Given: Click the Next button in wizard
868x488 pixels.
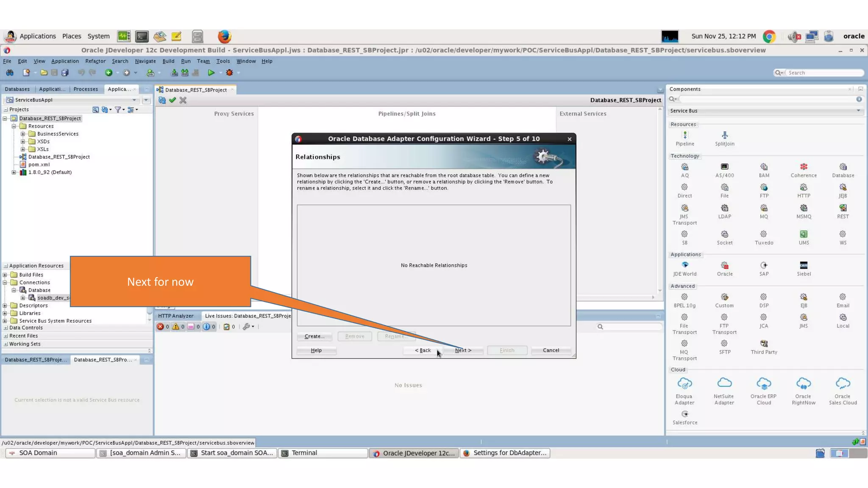Looking at the screenshot, I should tap(463, 350).
